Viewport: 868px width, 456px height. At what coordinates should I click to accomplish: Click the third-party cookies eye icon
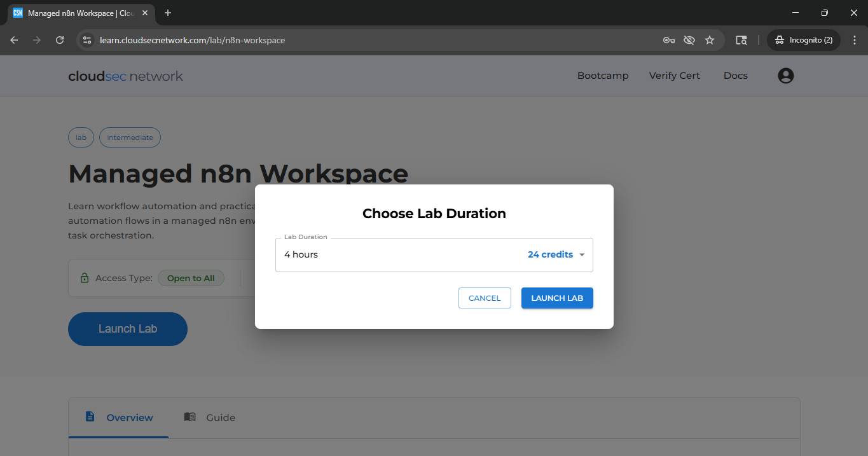(x=689, y=40)
